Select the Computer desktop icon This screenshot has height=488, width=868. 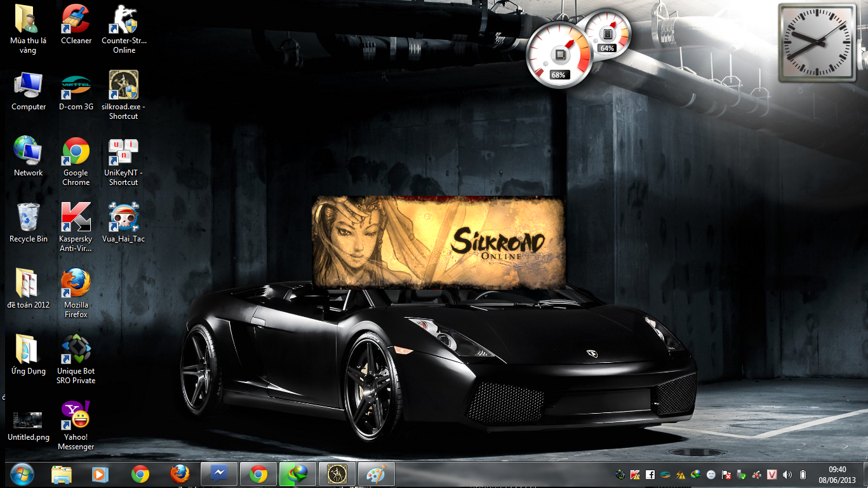click(x=29, y=90)
